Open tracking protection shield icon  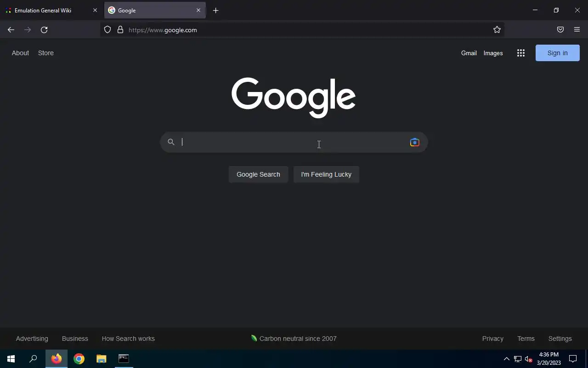tap(107, 30)
